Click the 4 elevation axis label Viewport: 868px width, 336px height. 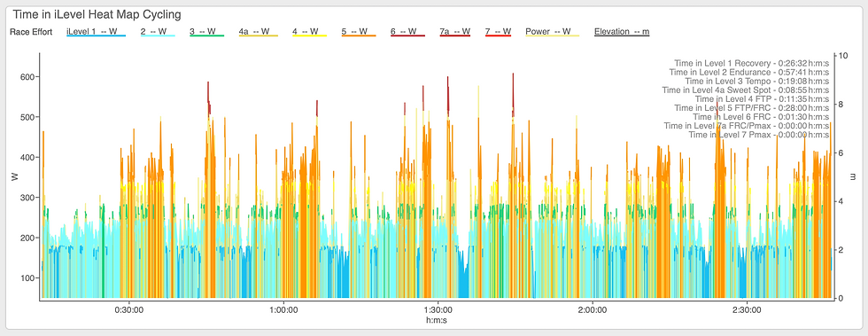[x=841, y=201]
